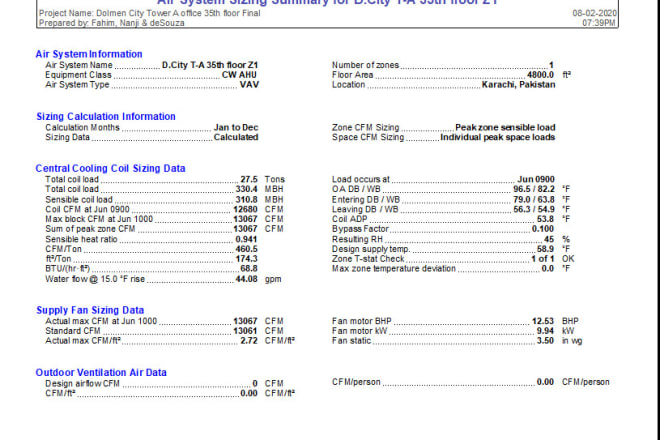Select BTU/(hr·ft²) value 68.8

249,268
